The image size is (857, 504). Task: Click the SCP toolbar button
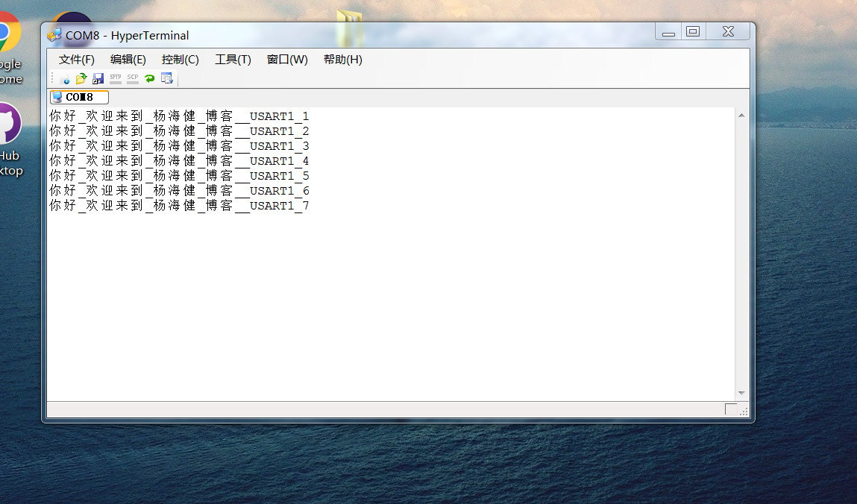pos(133,78)
